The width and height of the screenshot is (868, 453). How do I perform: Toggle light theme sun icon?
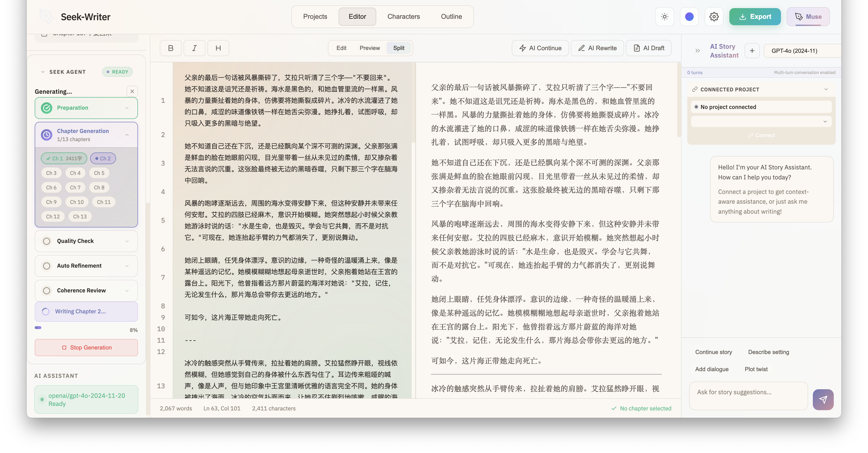[664, 16]
